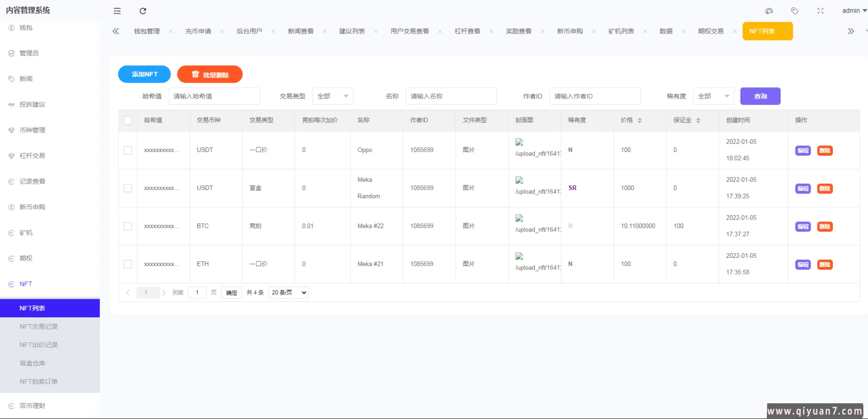Open the 稀有度 dropdown filter

pos(714,96)
